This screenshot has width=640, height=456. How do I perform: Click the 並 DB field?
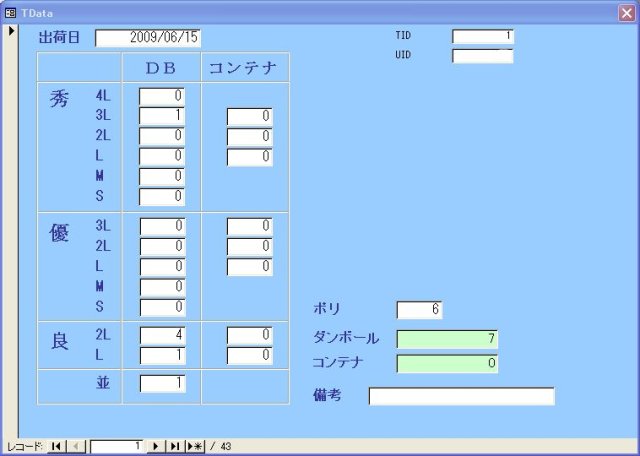[162, 384]
